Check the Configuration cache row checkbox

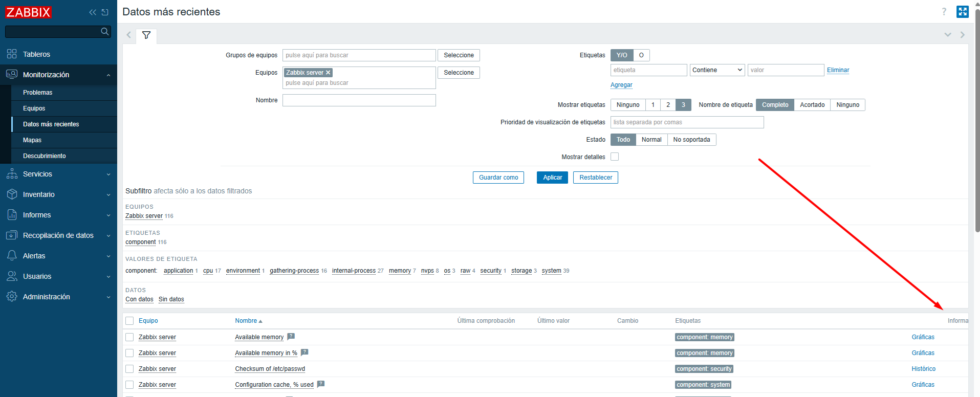click(129, 385)
